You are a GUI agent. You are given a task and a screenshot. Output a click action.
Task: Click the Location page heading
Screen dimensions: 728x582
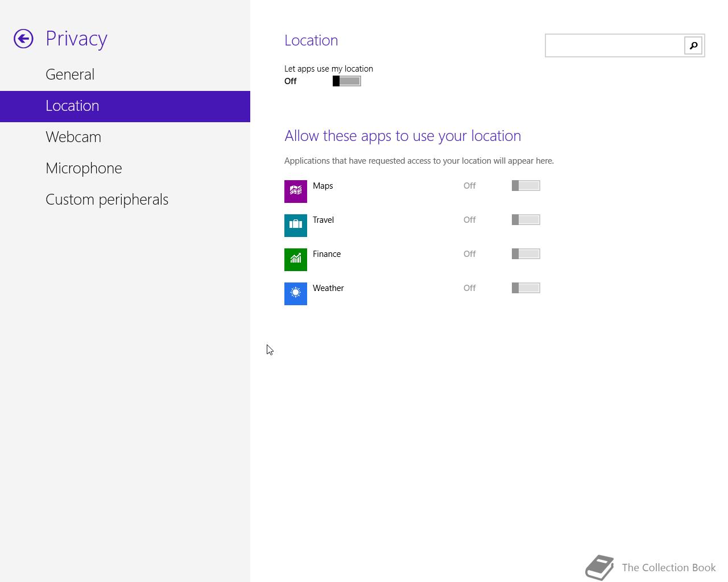[311, 40]
